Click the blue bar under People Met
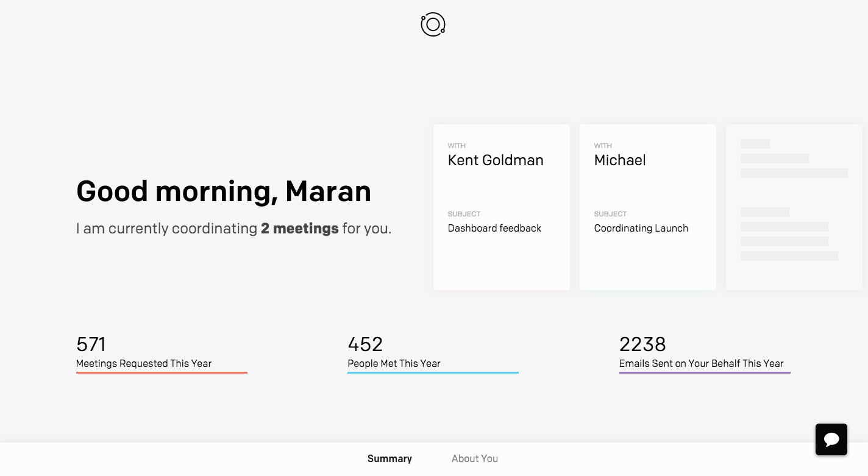The image size is (868, 476). pyautogui.click(x=433, y=372)
